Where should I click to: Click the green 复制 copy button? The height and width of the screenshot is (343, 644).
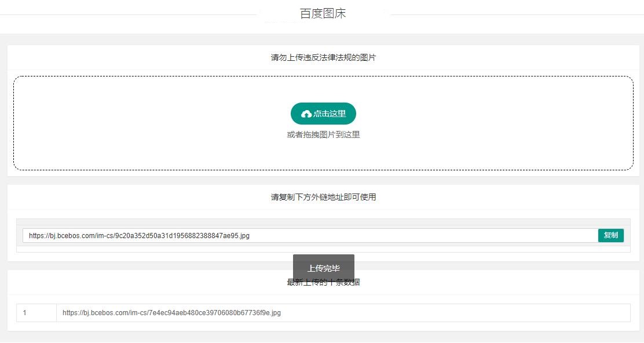coord(610,235)
